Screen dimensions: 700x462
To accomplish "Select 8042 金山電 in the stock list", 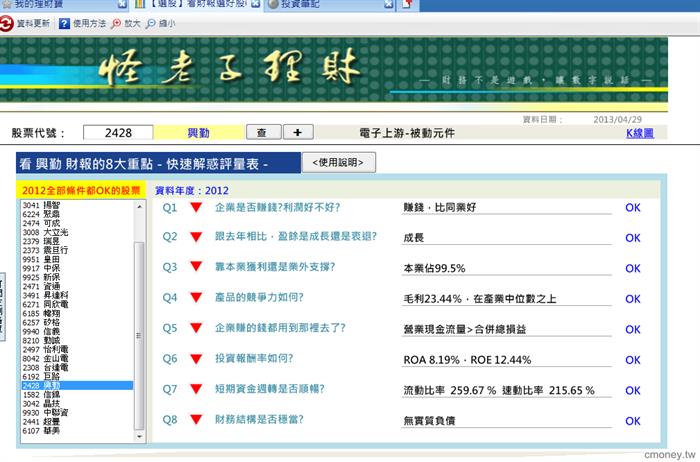I will pos(78,358).
